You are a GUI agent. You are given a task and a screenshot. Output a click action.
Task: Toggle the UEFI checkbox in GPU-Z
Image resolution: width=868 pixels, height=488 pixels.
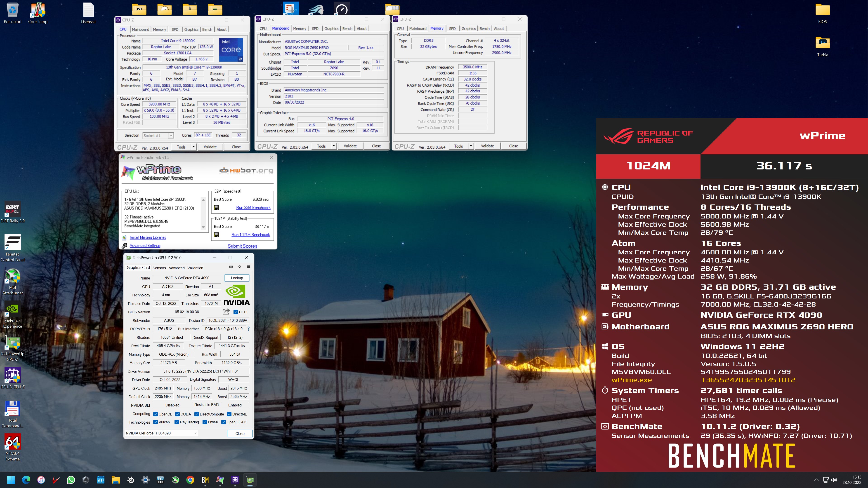236,312
